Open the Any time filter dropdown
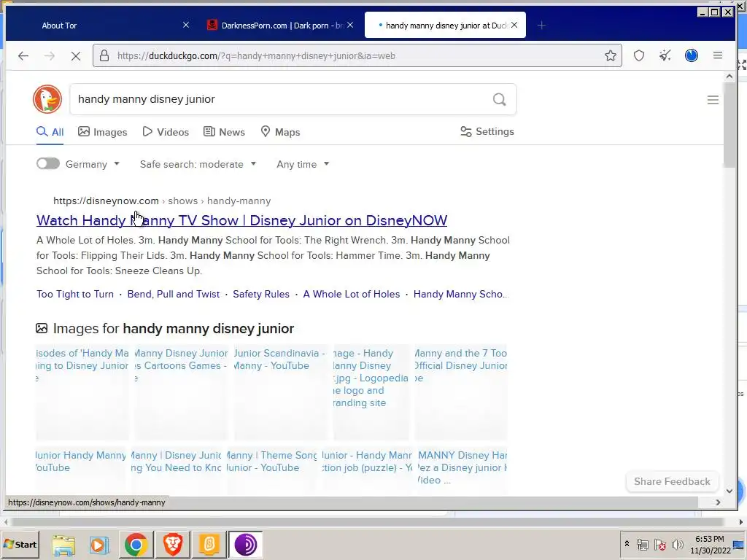This screenshot has height=560, width=747. 303,164
